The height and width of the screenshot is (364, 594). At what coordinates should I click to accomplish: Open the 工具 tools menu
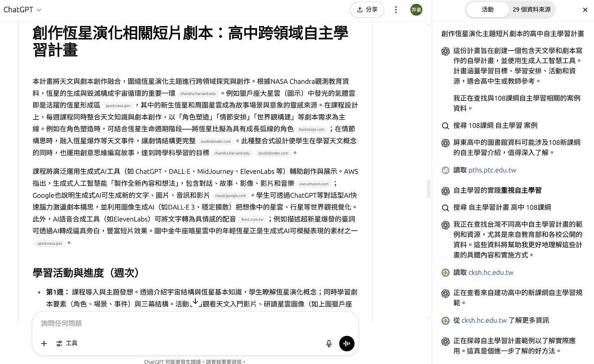tap(67, 344)
